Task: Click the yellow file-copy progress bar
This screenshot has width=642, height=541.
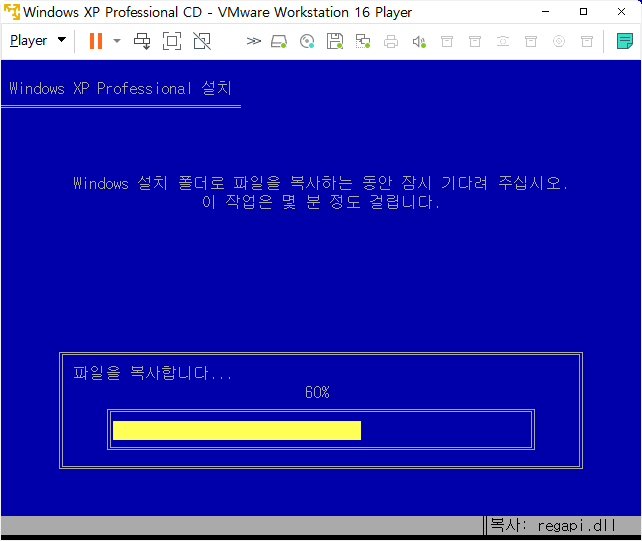Action: coord(237,430)
